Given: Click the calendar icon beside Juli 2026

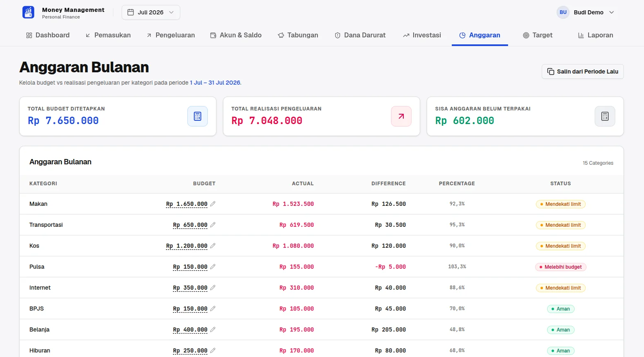Looking at the screenshot, I should coord(131,12).
